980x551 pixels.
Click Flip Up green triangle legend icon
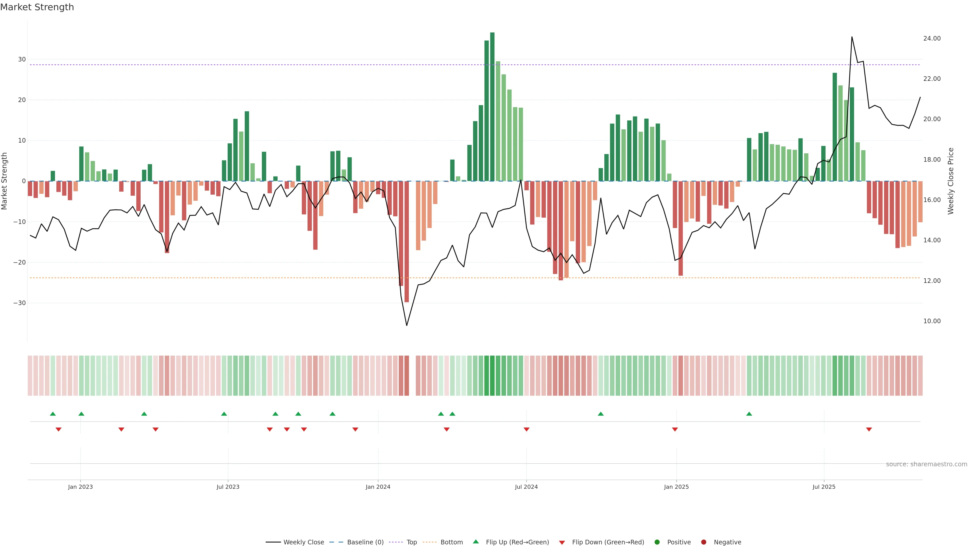click(x=475, y=542)
